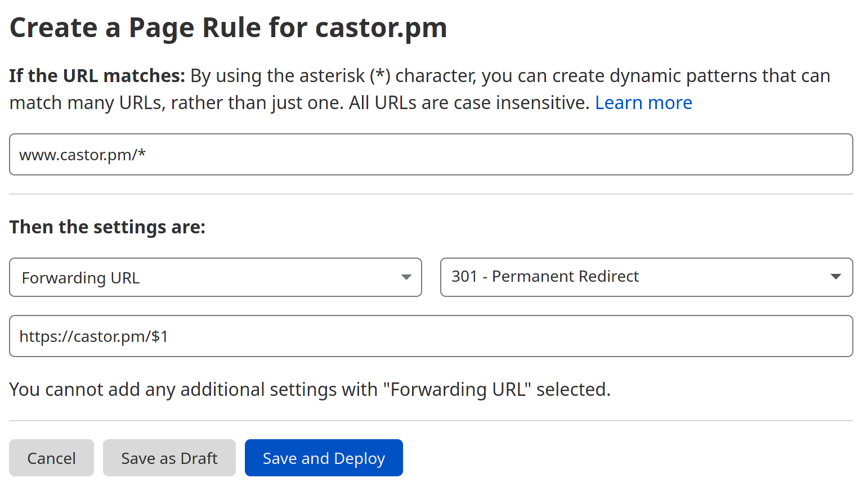Click the Learn more link
The image size is (868, 487).
[643, 102]
